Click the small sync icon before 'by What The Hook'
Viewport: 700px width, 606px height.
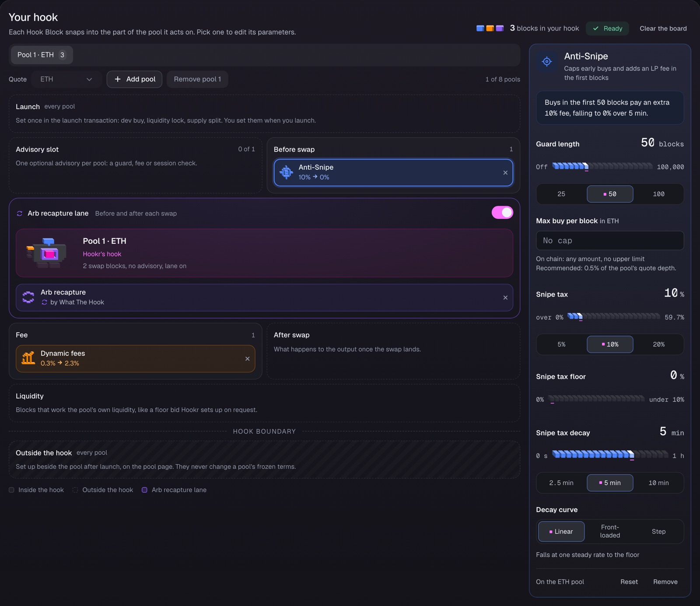tap(44, 302)
